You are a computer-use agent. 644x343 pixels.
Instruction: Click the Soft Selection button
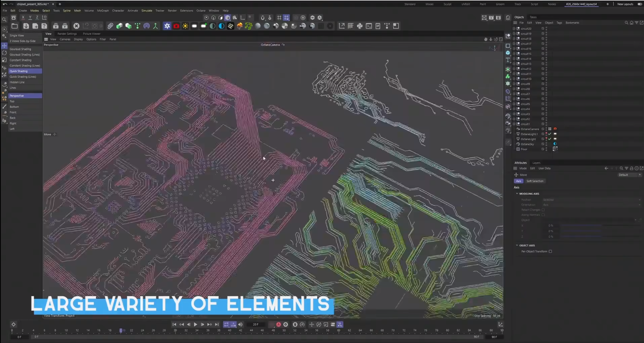[535, 181]
